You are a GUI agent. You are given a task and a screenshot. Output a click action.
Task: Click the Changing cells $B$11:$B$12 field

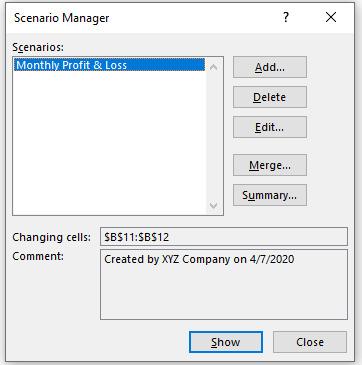224,237
